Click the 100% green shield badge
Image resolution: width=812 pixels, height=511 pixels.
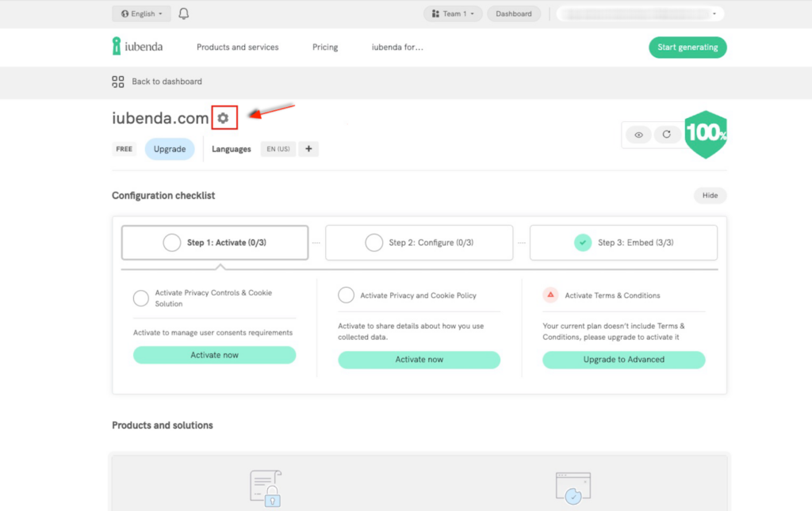[705, 133]
